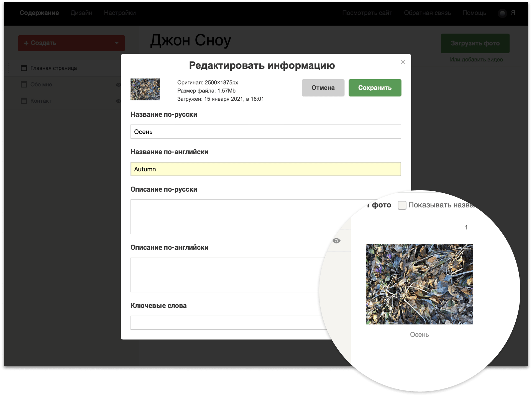532x396 pixels.
Task: Click page icon next to Главная страница
Action: [24, 68]
